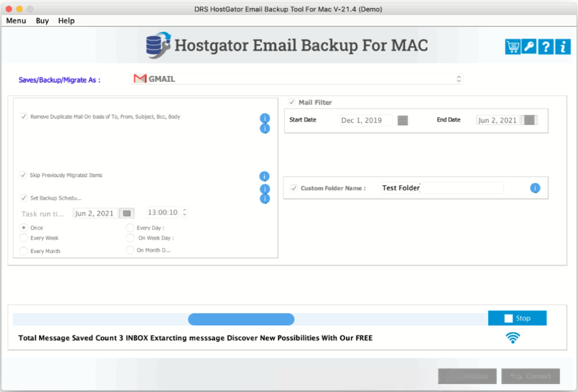
Task: Click info icon beside Custom Folder Name
Action: [535, 188]
